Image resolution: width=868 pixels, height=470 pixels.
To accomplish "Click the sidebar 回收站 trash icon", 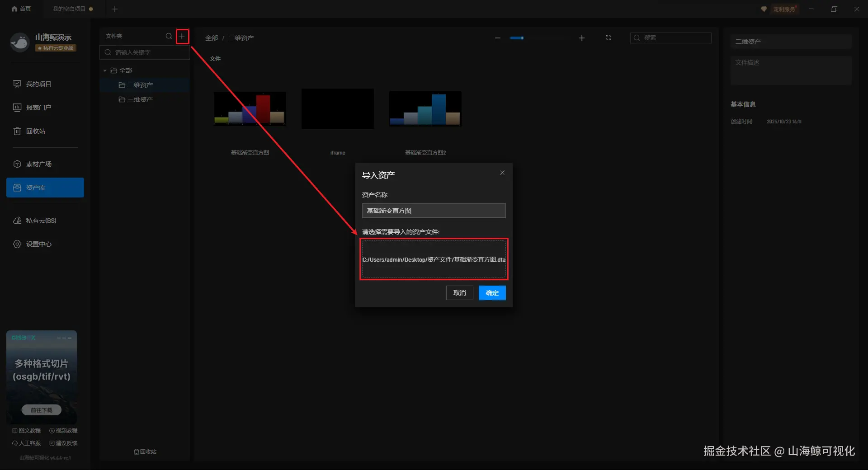I will click(x=17, y=131).
